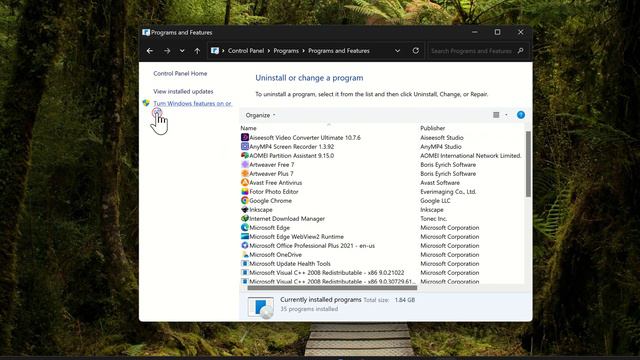Viewport: 640px width, 360px height.
Task: Click Programs and Features breadcrumb segment
Action: (x=339, y=51)
